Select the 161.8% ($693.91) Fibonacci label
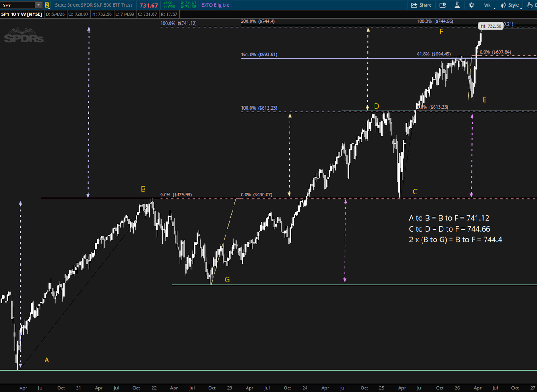537x392 pixels. [x=259, y=55]
